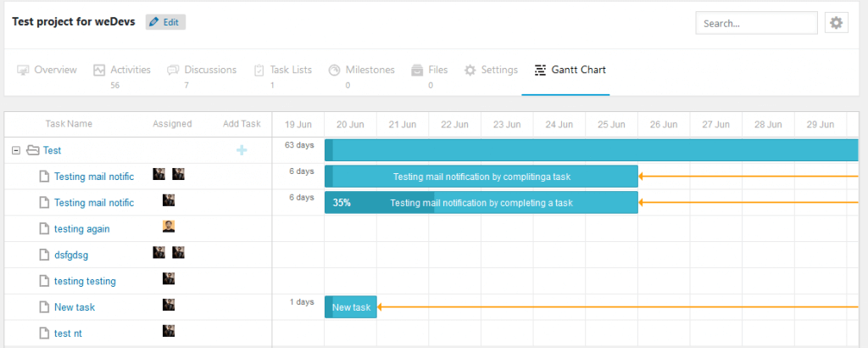Click the New task Gantt bar
Viewport: 868px width, 348px height.
click(351, 307)
